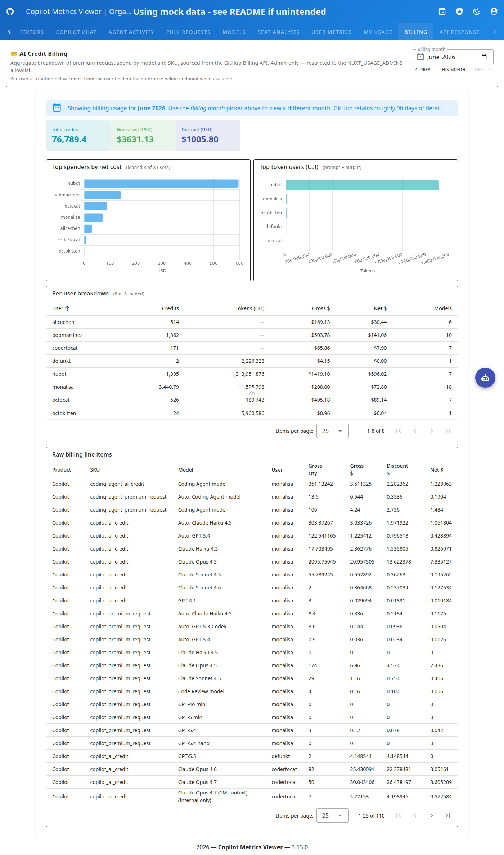Click the Net cost (USD) card
This screenshot has width=504, height=855.
point(208,135)
